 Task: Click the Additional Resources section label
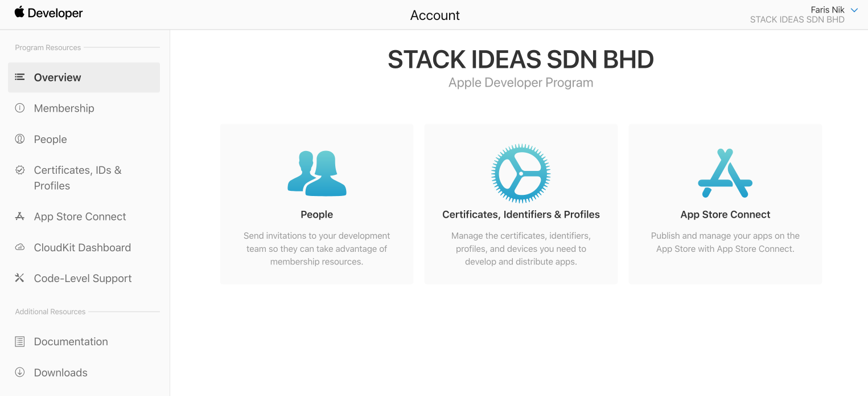[50, 312]
